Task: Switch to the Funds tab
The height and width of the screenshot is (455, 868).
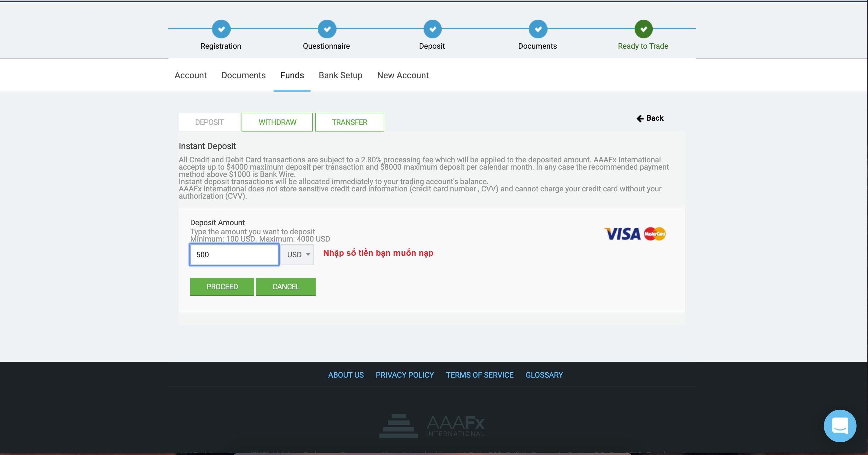Action: click(292, 75)
